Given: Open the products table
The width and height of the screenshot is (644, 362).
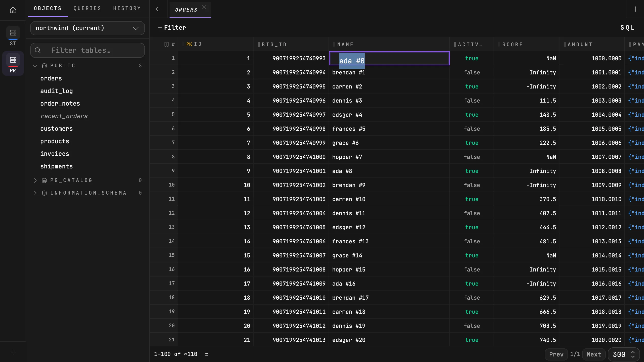Looking at the screenshot, I should (55, 141).
